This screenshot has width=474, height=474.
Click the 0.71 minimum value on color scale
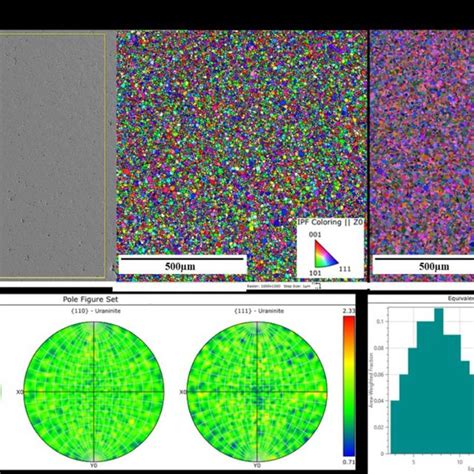[349, 461]
